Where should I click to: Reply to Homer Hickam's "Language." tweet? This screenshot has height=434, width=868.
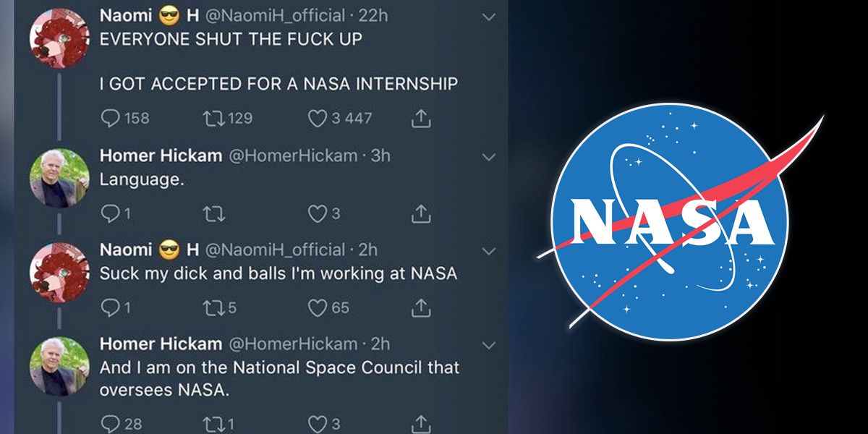(109, 213)
